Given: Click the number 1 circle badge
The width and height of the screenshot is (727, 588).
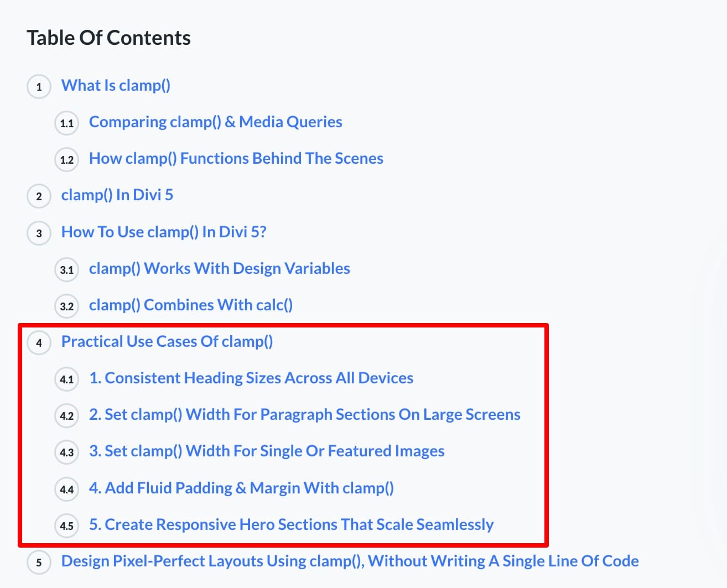Looking at the screenshot, I should (x=39, y=87).
